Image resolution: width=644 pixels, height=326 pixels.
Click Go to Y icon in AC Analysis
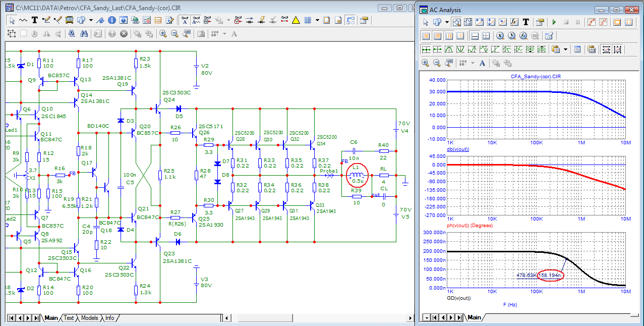(x=511, y=36)
